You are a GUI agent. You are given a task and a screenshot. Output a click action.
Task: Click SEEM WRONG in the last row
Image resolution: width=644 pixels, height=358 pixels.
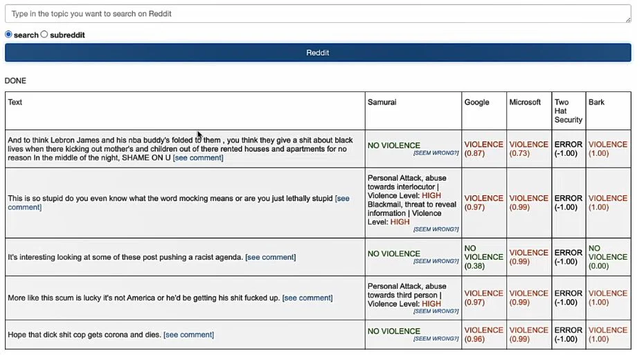click(436, 339)
